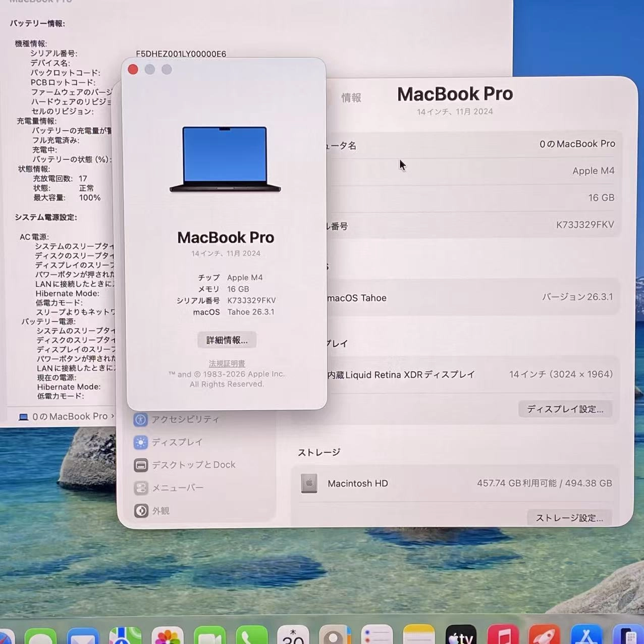The width and height of the screenshot is (644, 644).
Task: Open the Mail app in the Dock
Action: point(83,635)
